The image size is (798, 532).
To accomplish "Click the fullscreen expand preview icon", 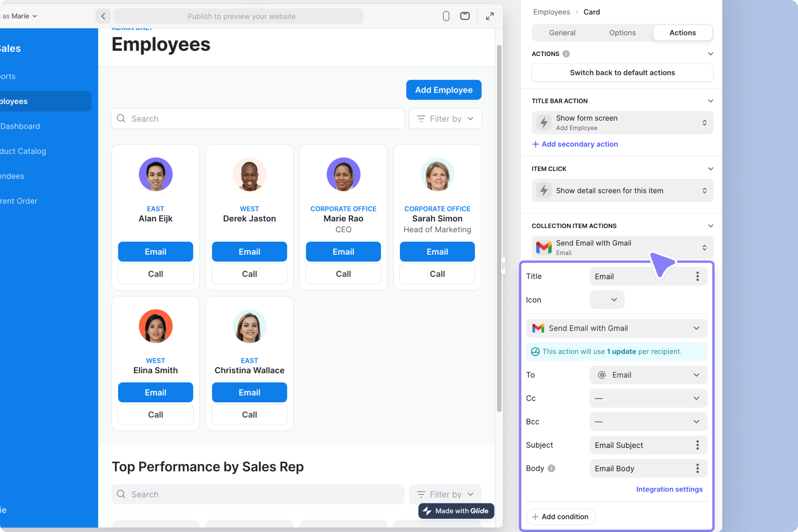I will coord(490,16).
